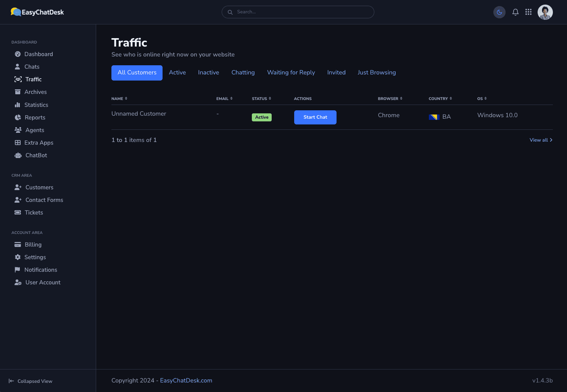This screenshot has width=567, height=392.
Task: Click the ChatBot robot icon
Action: coord(18,155)
